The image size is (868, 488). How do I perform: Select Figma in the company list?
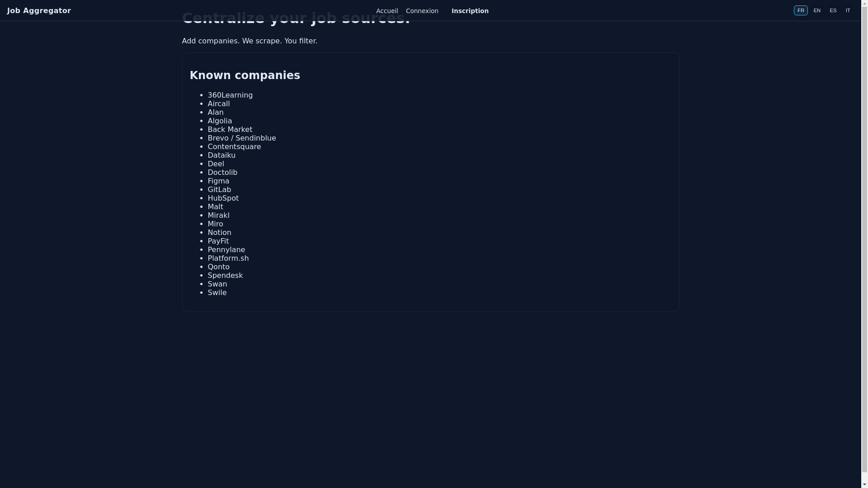click(218, 181)
